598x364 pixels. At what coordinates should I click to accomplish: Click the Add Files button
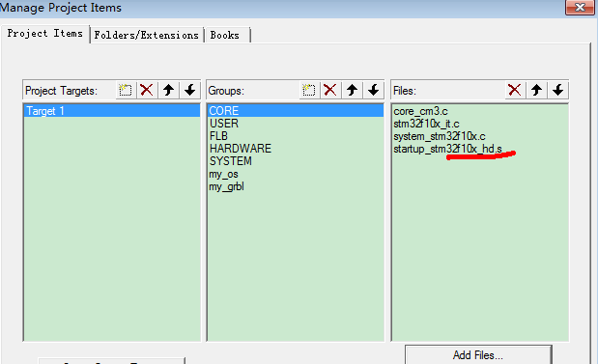(x=478, y=355)
